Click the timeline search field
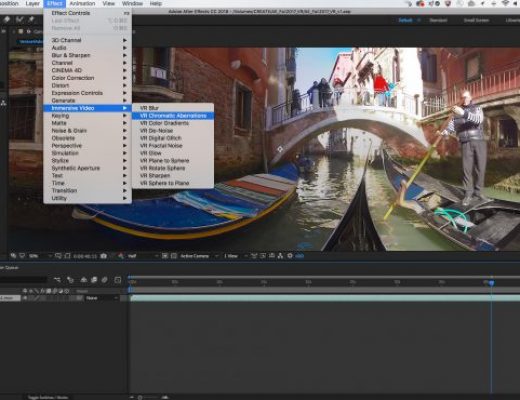The height and width of the screenshot is (400, 520). [x=23, y=280]
